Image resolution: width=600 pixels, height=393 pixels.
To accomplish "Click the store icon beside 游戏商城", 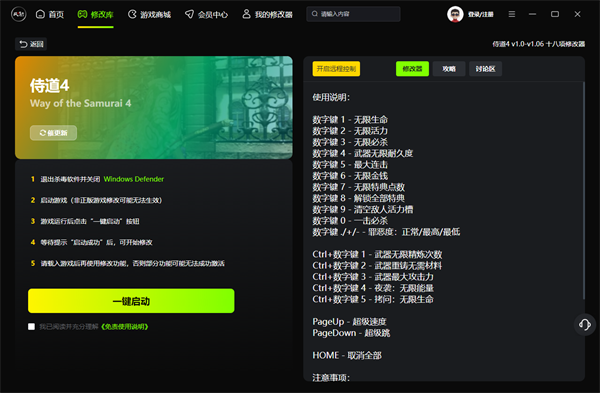I will tap(132, 15).
